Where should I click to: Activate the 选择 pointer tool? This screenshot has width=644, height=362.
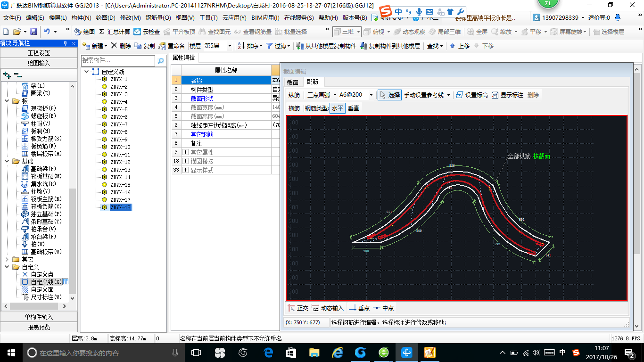pyautogui.click(x=390, y=95)
